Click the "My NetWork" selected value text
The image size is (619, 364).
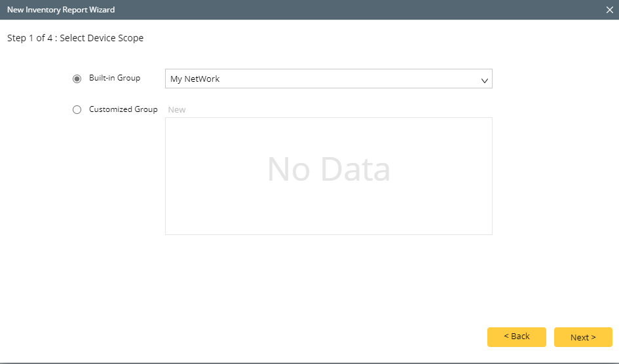[x=195, y=79]
